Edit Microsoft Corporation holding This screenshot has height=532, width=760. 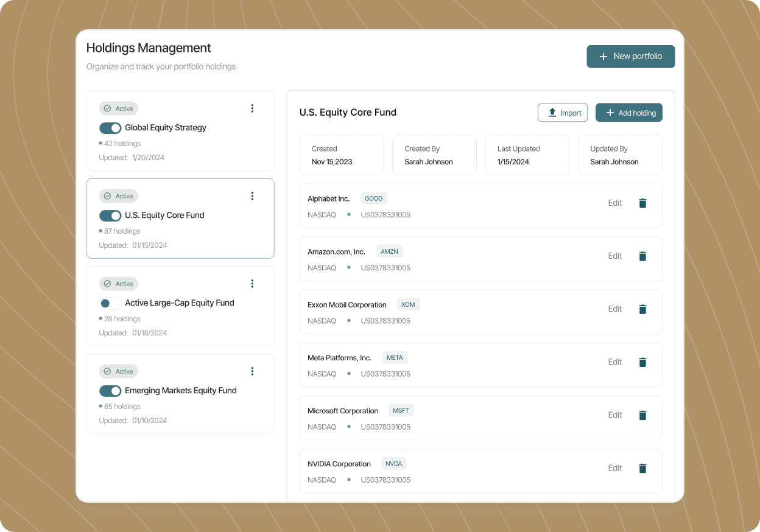coord(615,415)
